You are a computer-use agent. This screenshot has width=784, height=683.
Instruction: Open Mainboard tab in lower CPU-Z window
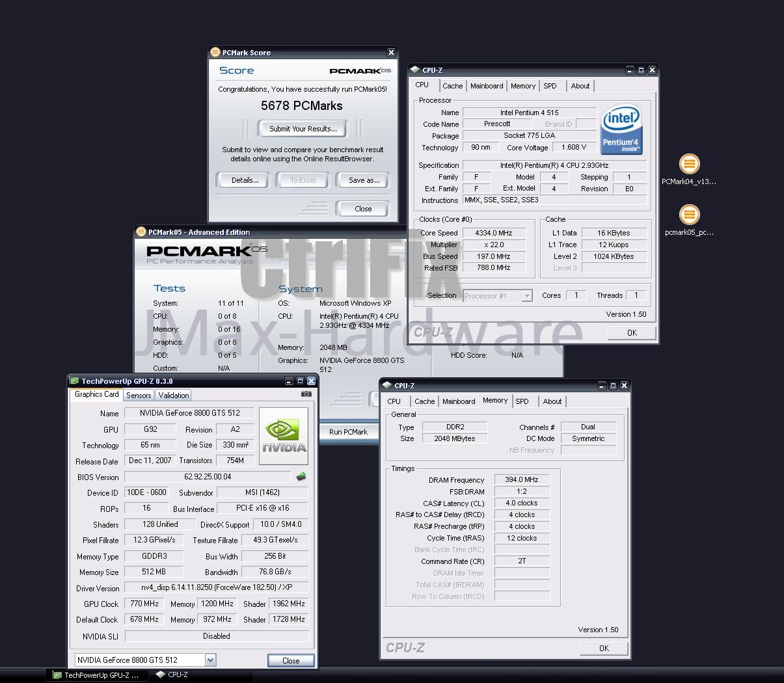click(x=459, y=401)
